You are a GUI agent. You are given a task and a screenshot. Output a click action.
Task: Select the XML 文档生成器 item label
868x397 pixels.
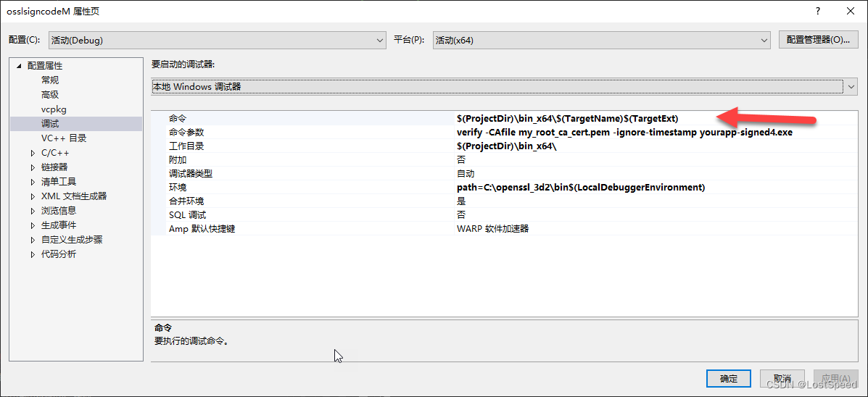click(x=74, y=196)
